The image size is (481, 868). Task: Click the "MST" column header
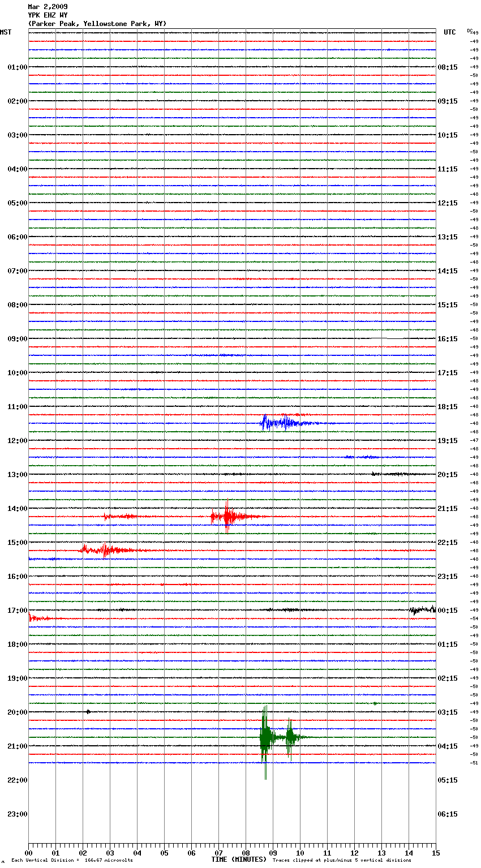click(6, 32)
